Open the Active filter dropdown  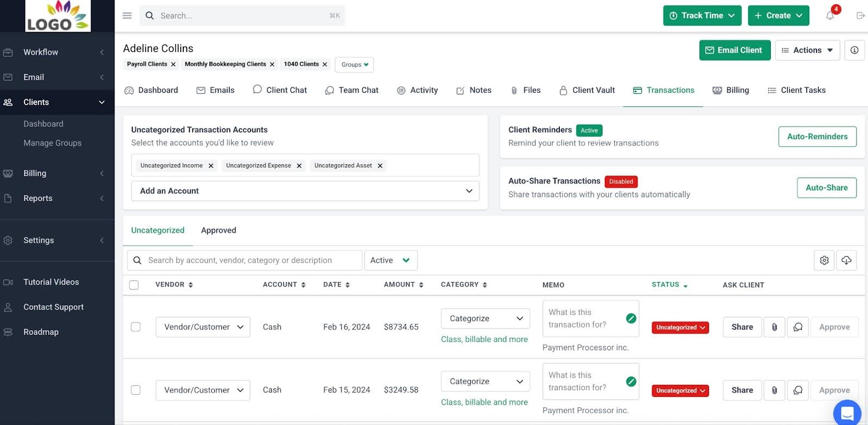tap(390, 260)
